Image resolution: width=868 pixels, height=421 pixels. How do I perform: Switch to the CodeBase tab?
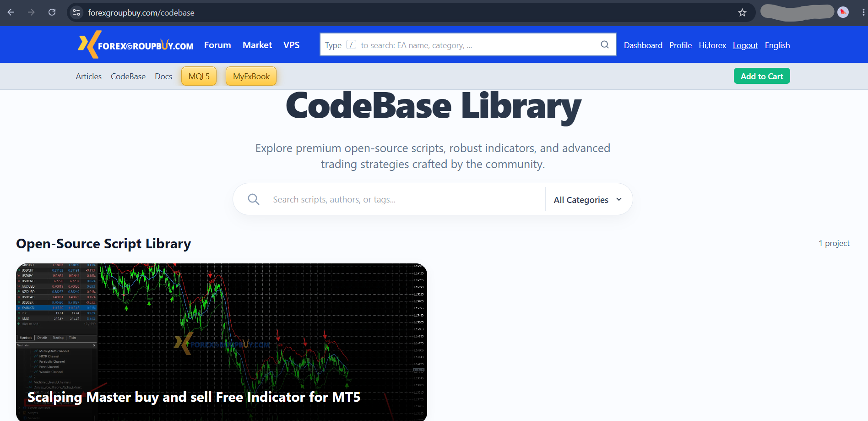128,76
